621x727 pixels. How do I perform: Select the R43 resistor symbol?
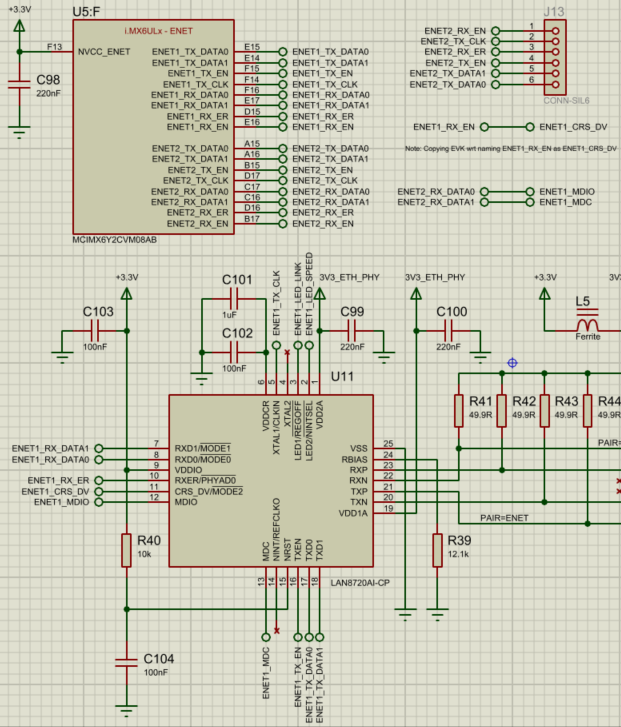pyautogui.click(x=545, y=411)
